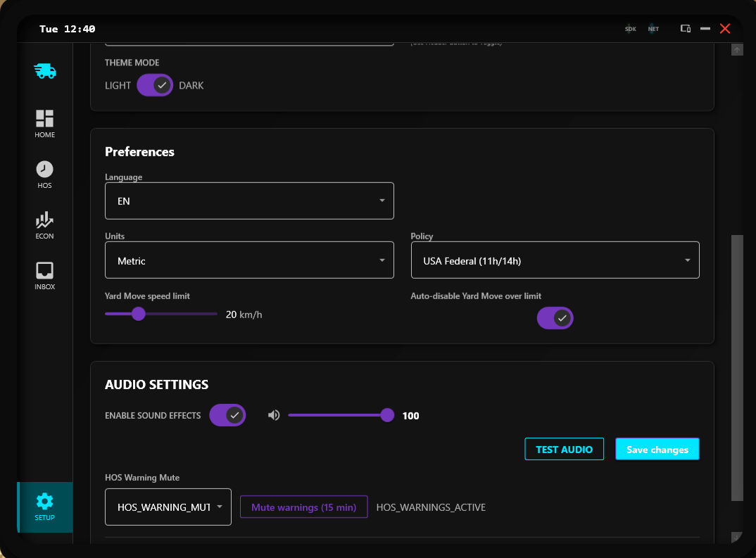
Task: Click the SDK status indicator
Action: (x=630, y=29)
